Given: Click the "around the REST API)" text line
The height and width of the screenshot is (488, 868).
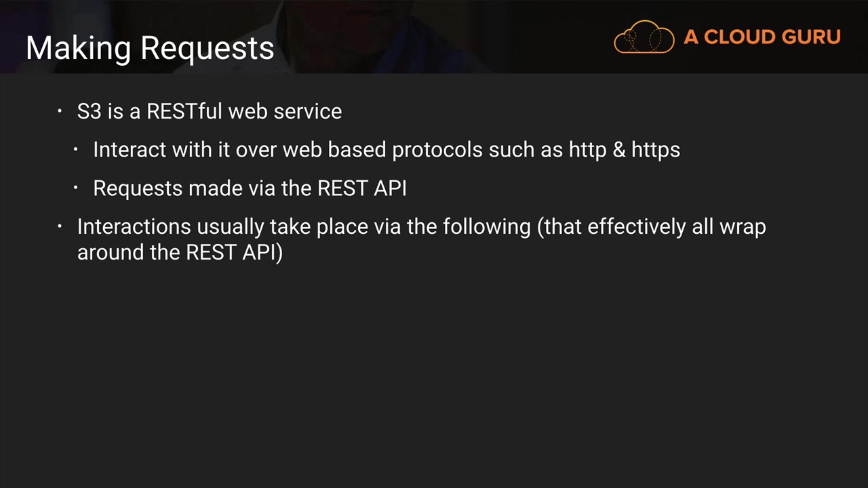Looking at the screenshot, I should tap(180, 252).
